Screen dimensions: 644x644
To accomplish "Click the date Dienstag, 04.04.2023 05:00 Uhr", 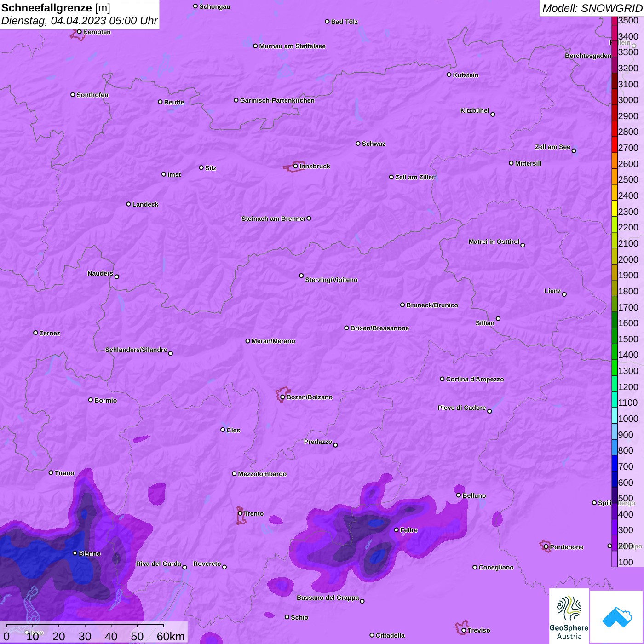I will (79, 21).
